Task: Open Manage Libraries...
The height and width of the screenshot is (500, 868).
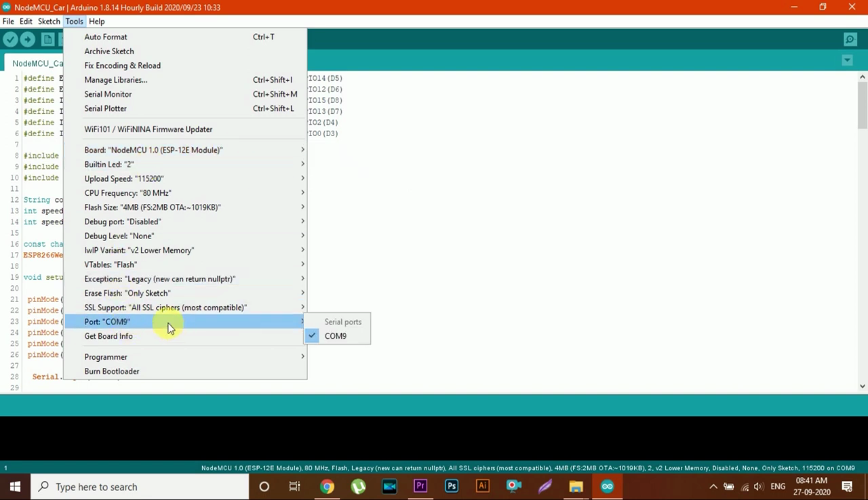Action: [185, 80]
